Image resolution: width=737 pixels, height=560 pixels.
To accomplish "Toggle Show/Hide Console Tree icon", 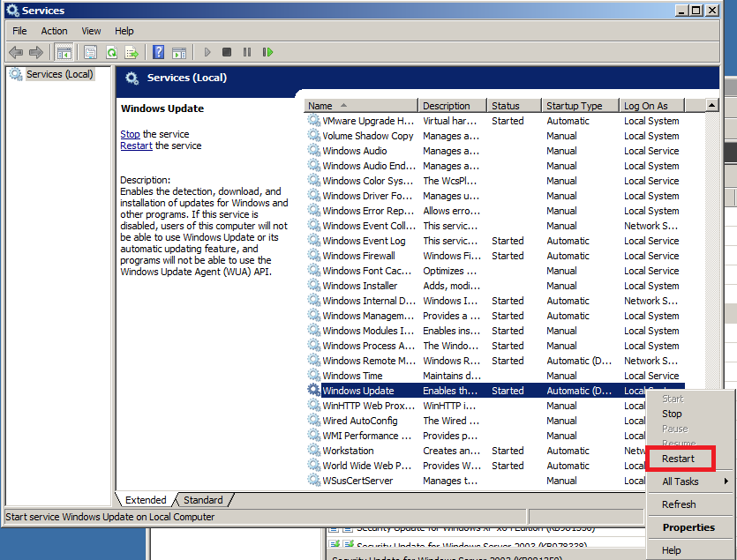I will 64,52.
